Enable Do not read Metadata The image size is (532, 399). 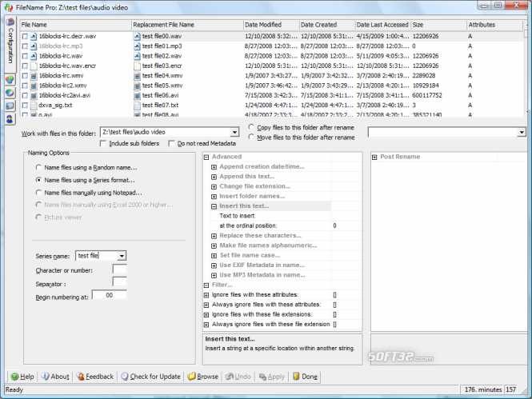(171, 144)
